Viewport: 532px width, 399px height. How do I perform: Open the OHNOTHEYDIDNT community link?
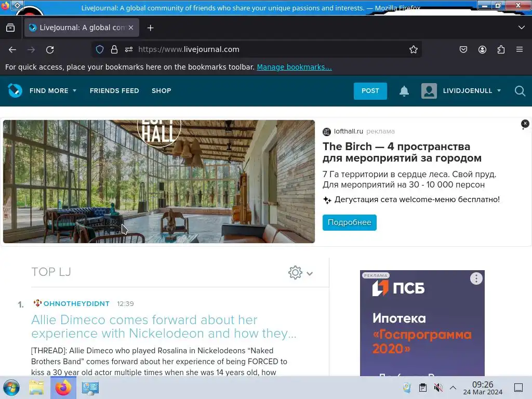pyautogui.click(x=76, y=303)
